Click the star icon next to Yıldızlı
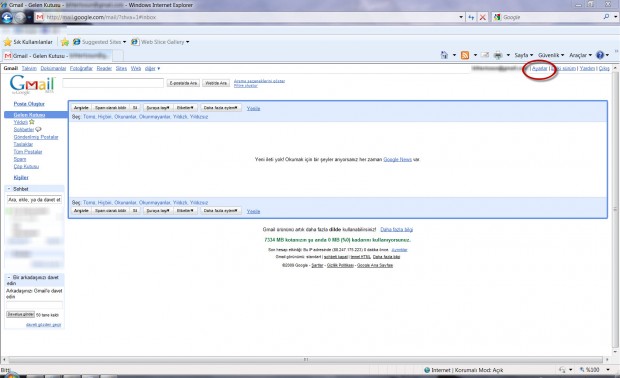 (32, 122)
